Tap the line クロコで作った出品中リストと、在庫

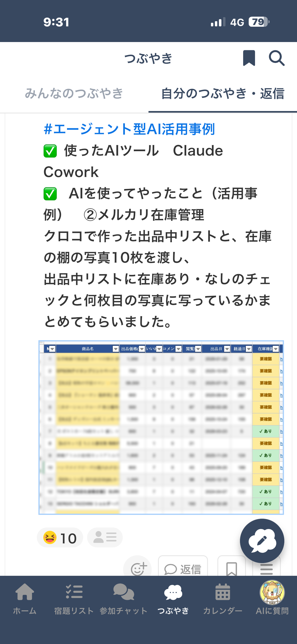pyautogui.click(x=158, y=236)
